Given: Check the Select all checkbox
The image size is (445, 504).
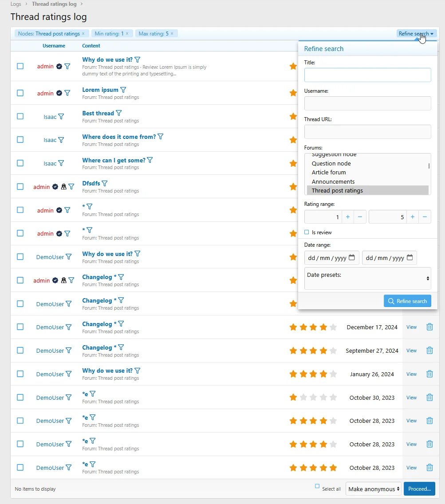Looking at the screenshot, I should click(x=317, y=486).
